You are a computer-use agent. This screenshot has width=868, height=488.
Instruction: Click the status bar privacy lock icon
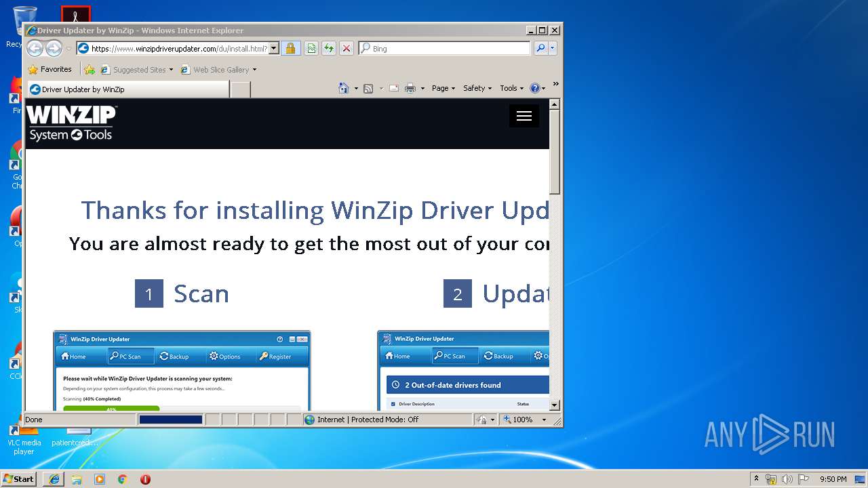482,420
